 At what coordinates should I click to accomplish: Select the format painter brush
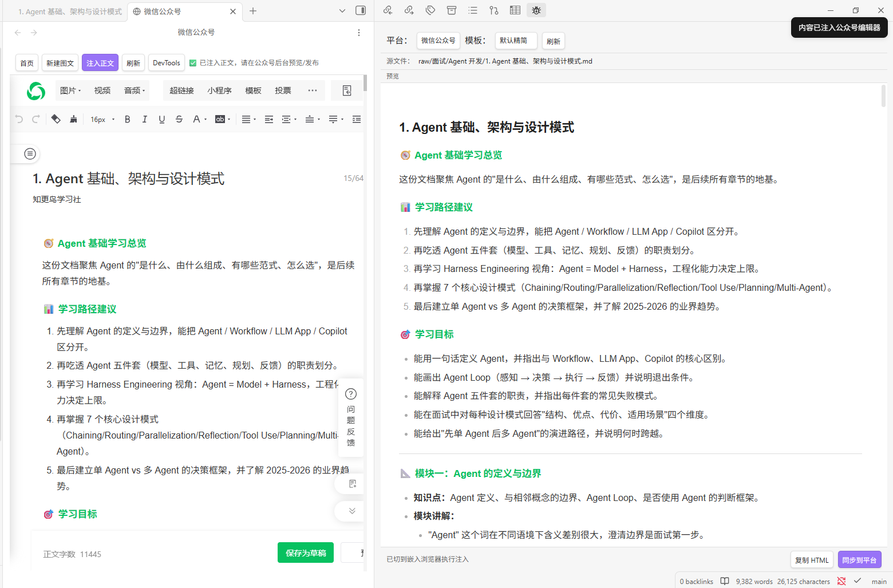click(73, 119)
